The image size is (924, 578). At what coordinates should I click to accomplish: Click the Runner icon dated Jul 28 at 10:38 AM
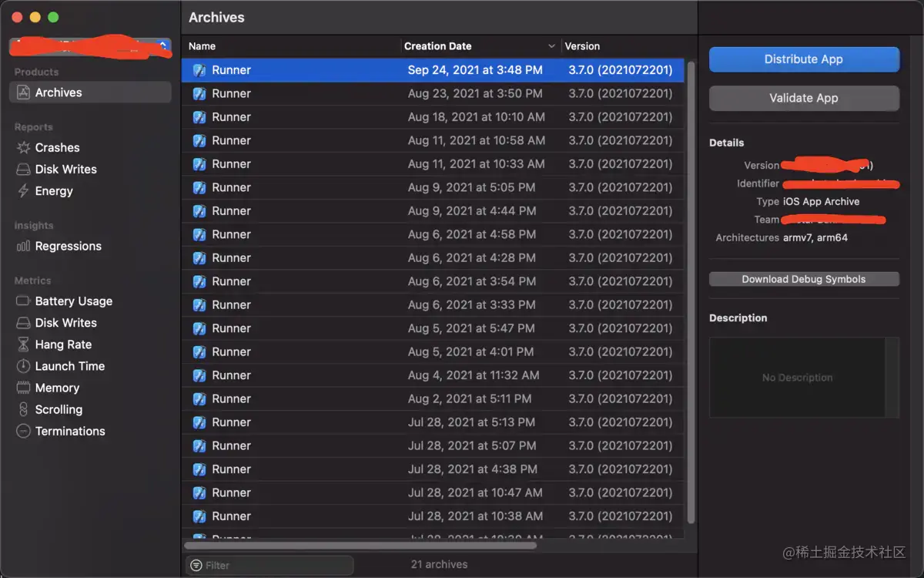pyautogui.click(x=199, y=516)
